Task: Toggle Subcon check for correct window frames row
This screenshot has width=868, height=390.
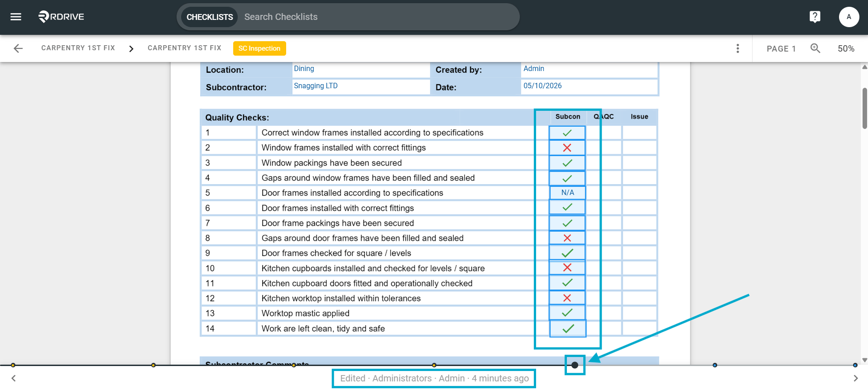Action: point(567,133)
